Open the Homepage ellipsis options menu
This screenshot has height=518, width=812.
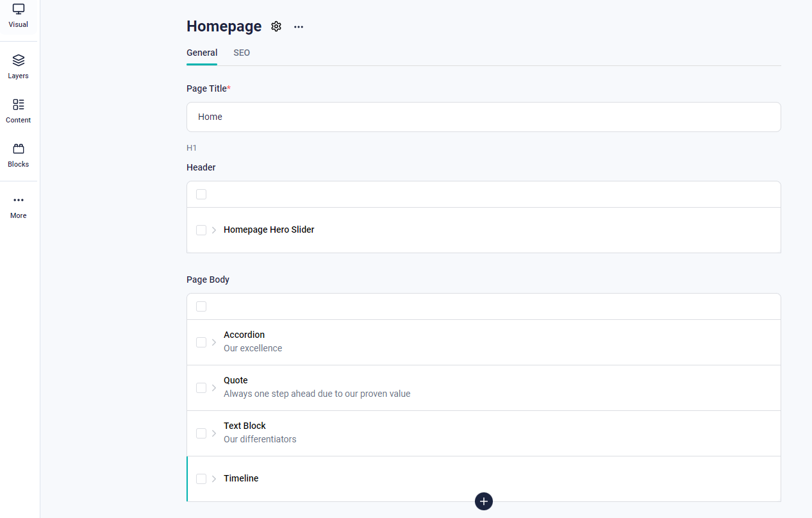299,27
